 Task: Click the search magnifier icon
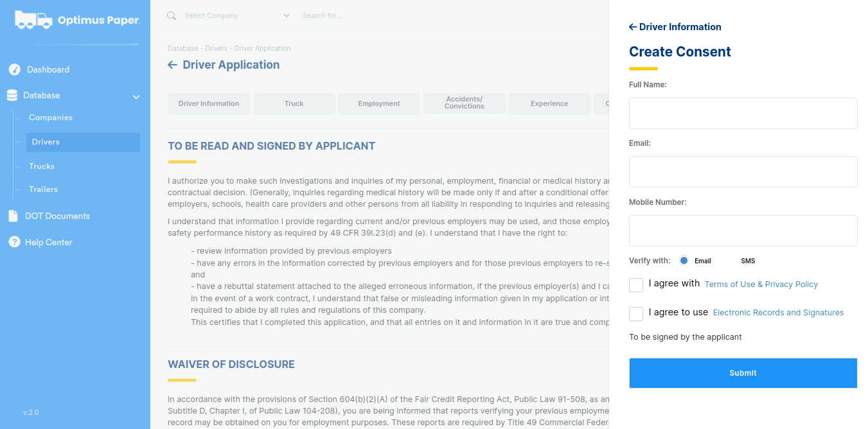172,15
